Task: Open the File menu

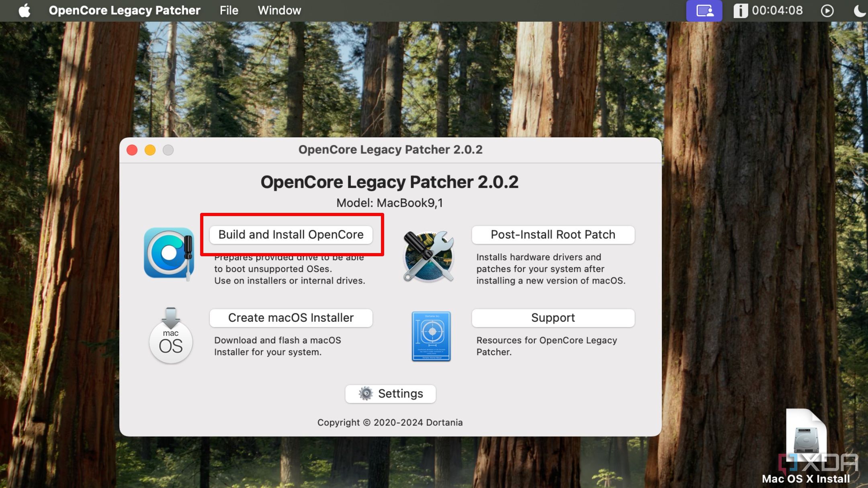Action: pos(229,11)
